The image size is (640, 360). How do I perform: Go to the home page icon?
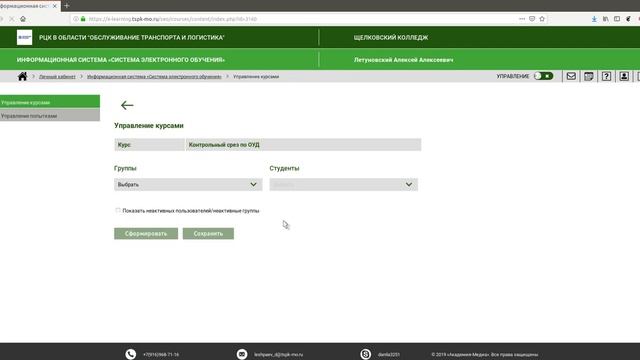pos(22,76)
